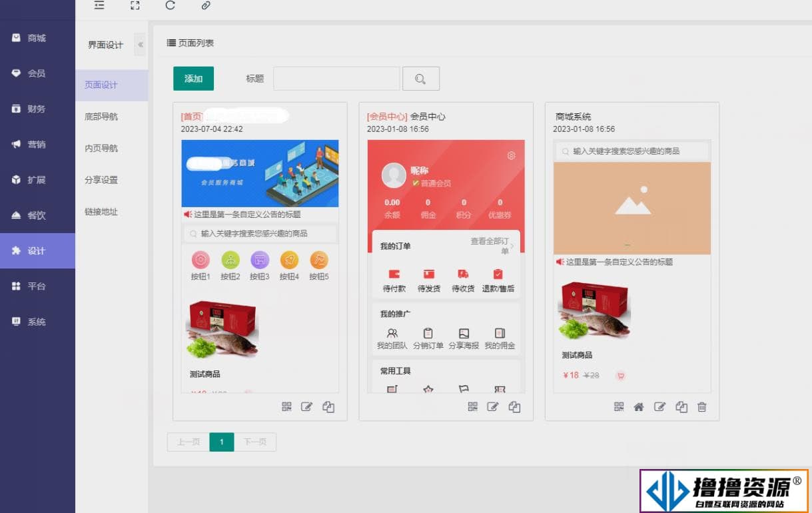Screen dimensions: 812x513
Task: Show QR code for the 商城系统 card
Action: point(619,407)
